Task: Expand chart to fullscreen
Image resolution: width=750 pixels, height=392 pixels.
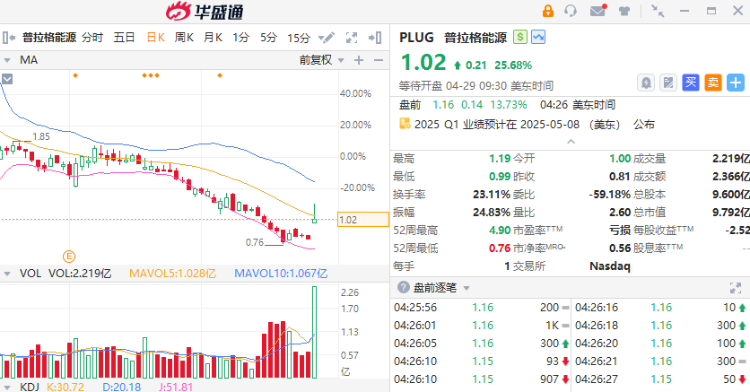Action: click(352, 37)
